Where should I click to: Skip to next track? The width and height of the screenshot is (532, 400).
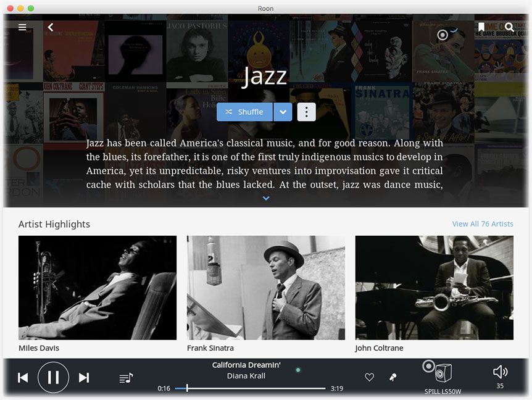point(84,378)
